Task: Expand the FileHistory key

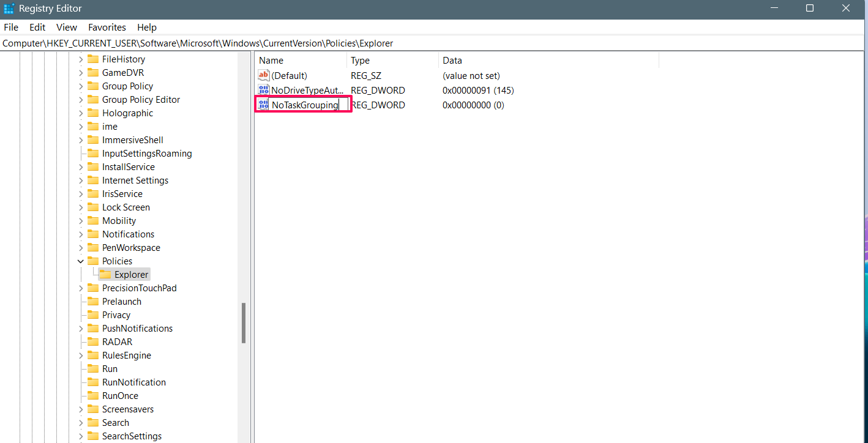Action: click(81, 59)
